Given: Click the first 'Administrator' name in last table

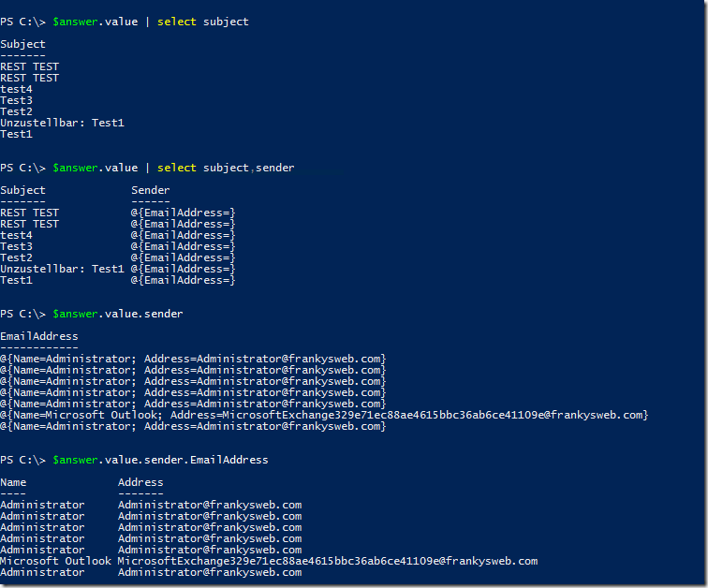Looking at the screenshot, I should pyautogui.click(x=42, y=505).
